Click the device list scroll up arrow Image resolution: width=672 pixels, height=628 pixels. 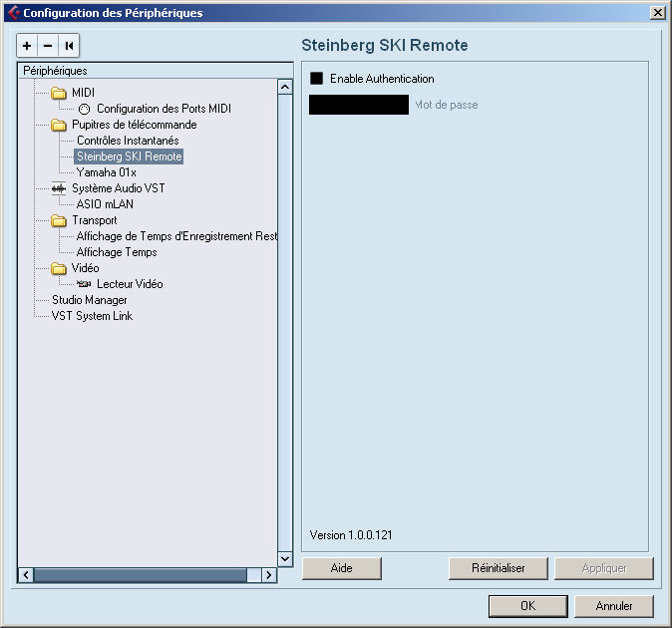(285, 87)
